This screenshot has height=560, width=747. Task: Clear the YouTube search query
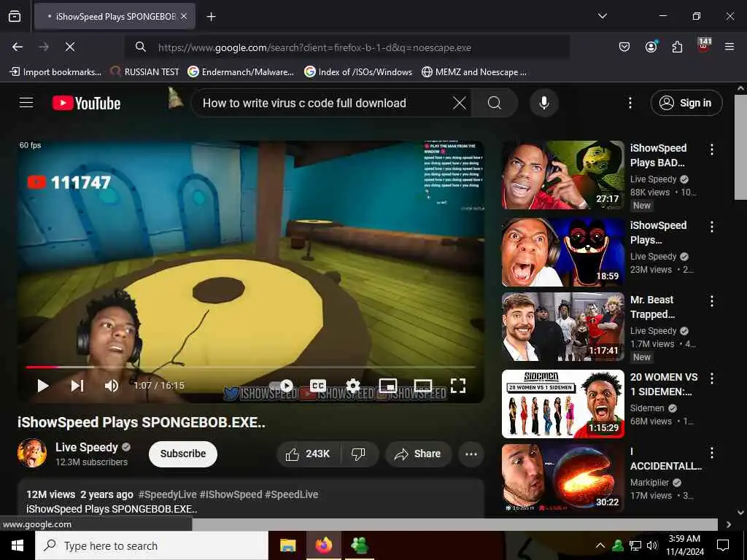click(460, 103)
